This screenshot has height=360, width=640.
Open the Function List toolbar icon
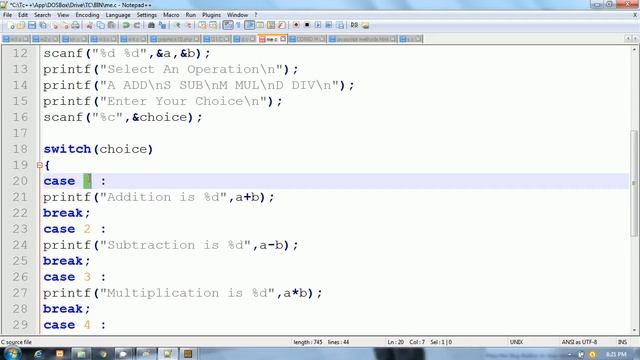tap(282, 25)
